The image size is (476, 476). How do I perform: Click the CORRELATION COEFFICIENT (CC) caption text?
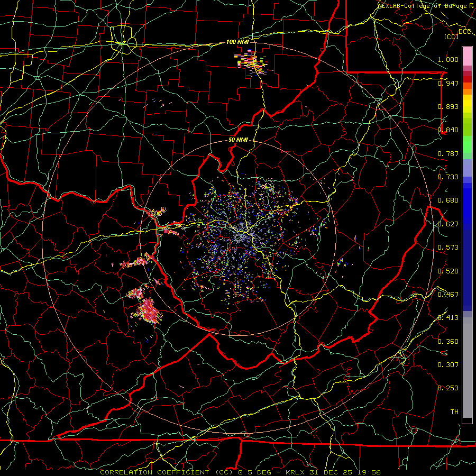coord(167,472)
